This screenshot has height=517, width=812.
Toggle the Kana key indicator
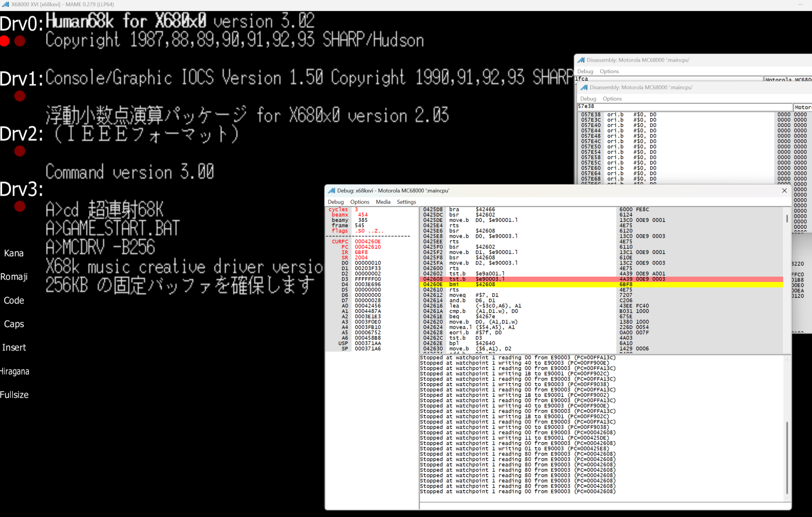(14, 253)
